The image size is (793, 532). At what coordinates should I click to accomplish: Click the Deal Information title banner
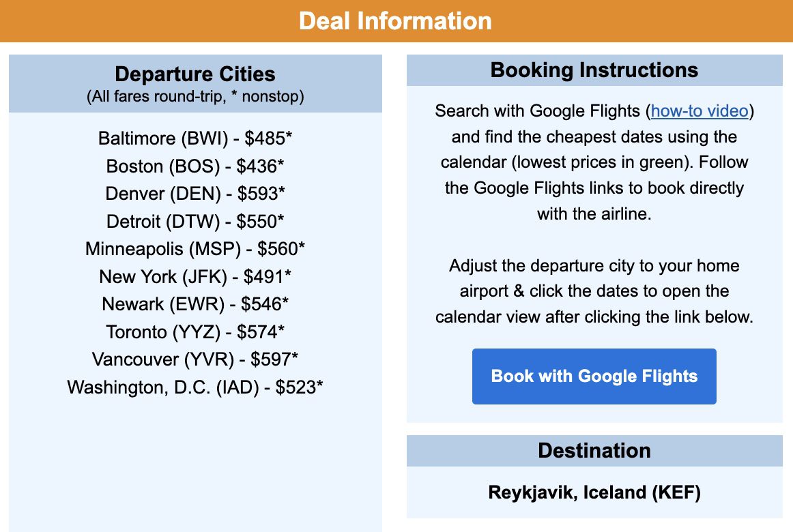click(396, 20)
